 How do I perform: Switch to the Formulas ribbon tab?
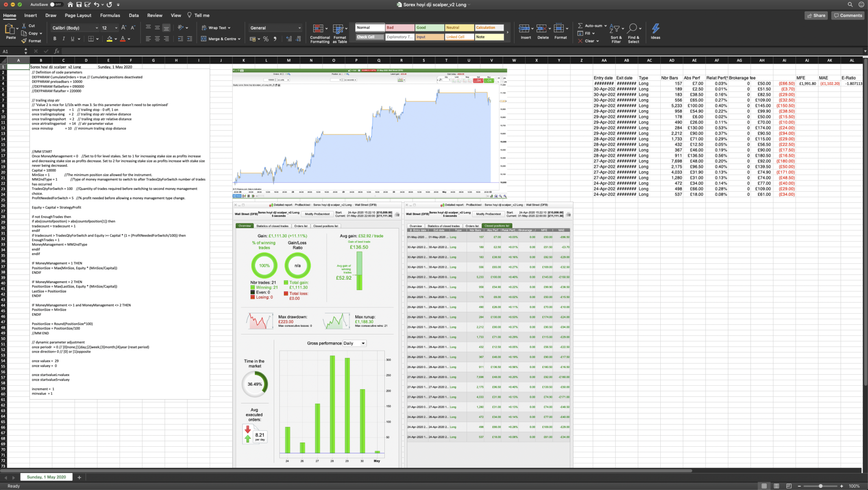[x=110, y=15]
